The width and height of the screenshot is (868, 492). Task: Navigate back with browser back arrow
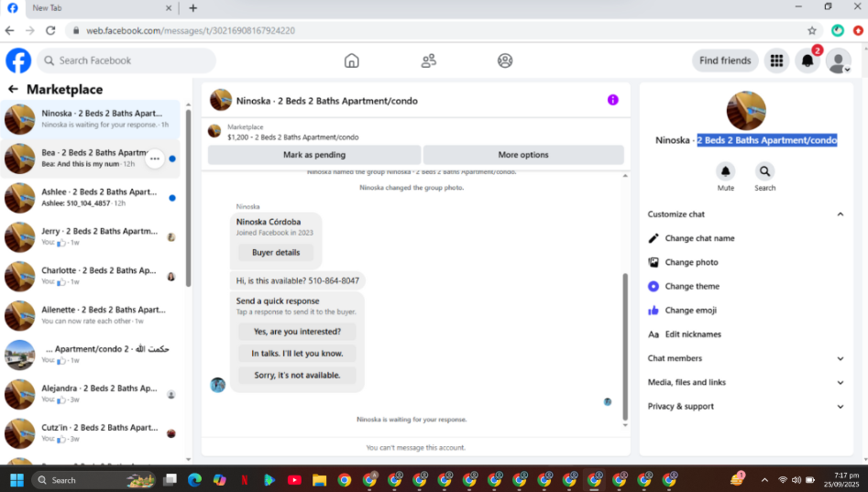tap(9, 30)
